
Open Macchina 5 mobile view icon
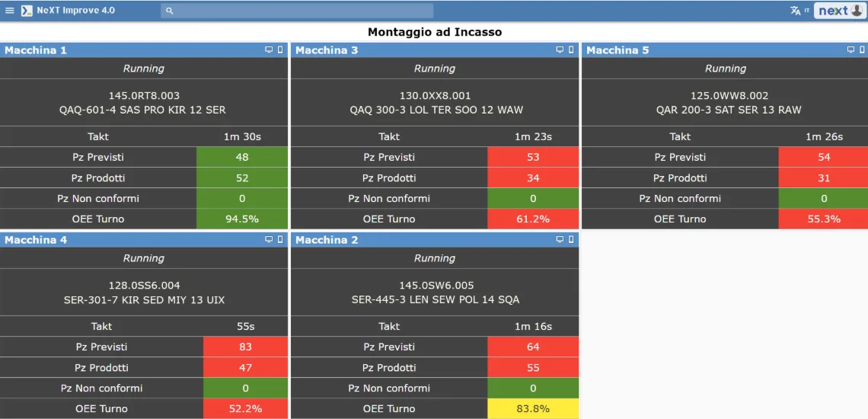[x=862, y=50]
